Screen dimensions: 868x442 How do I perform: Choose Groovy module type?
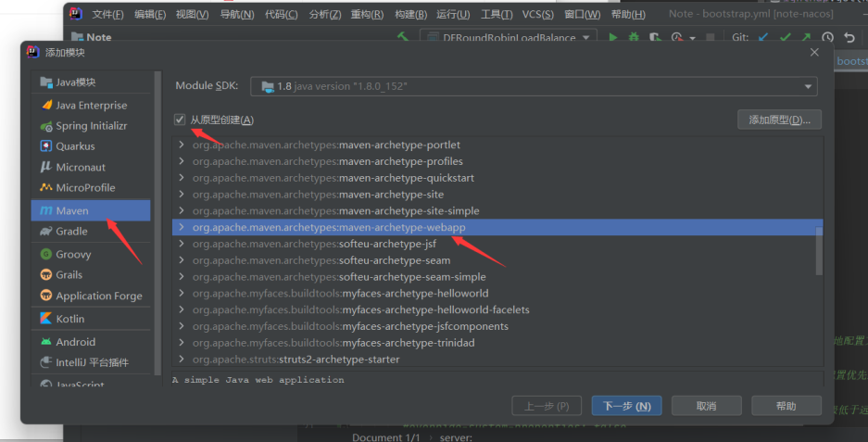pos(91,254)
